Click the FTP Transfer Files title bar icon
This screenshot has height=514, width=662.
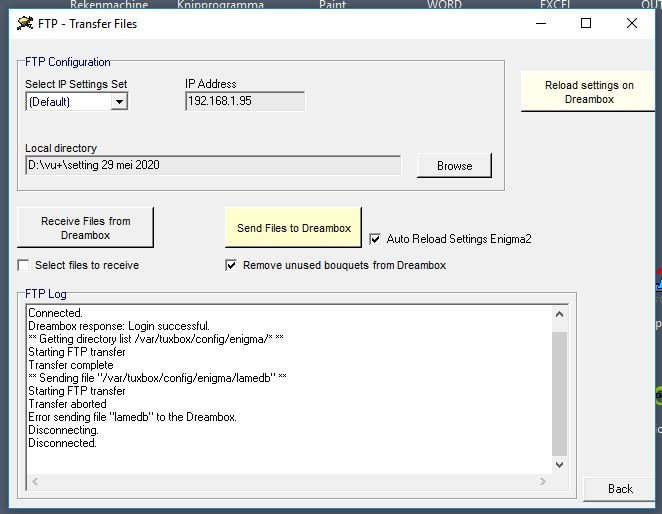coord(25,23)
